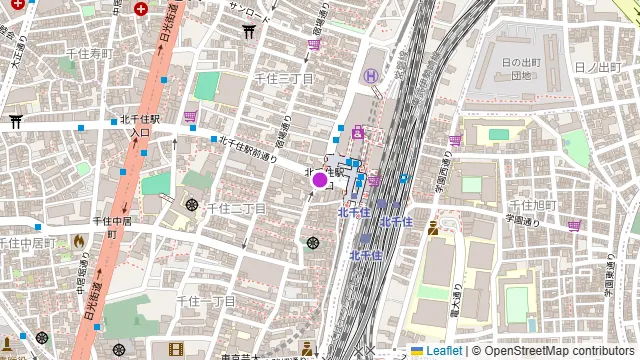Open the torii shrine icon near サンロード

(x=249, y=31)
